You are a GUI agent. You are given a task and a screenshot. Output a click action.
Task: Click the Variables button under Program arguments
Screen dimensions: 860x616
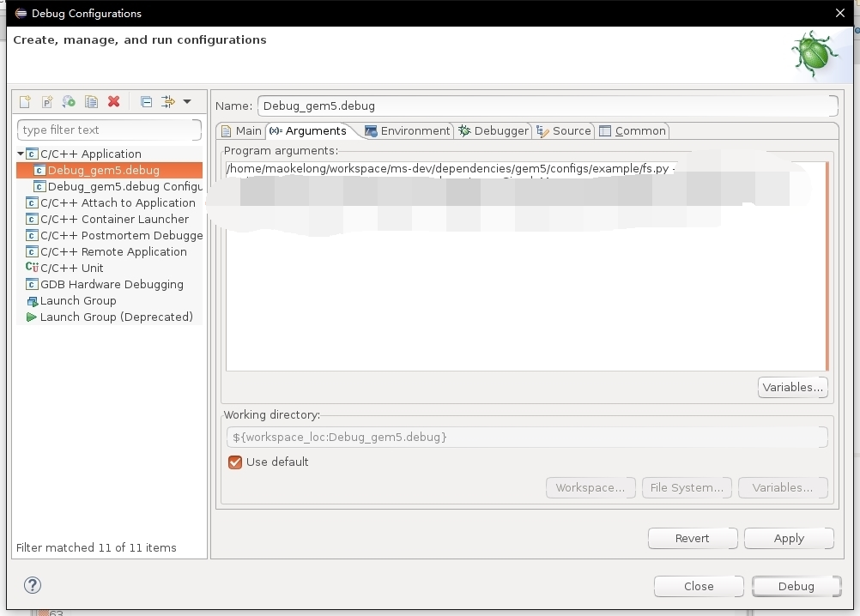pos(791,387)
